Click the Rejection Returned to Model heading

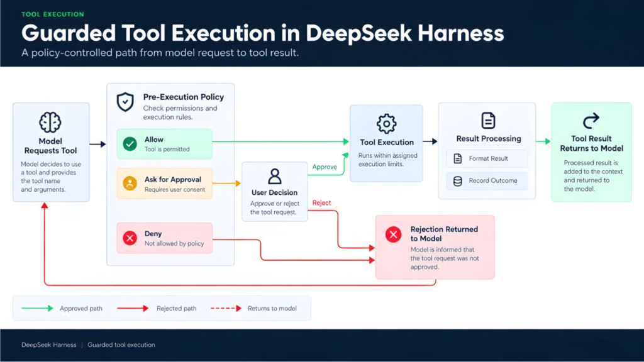point(444,234)
